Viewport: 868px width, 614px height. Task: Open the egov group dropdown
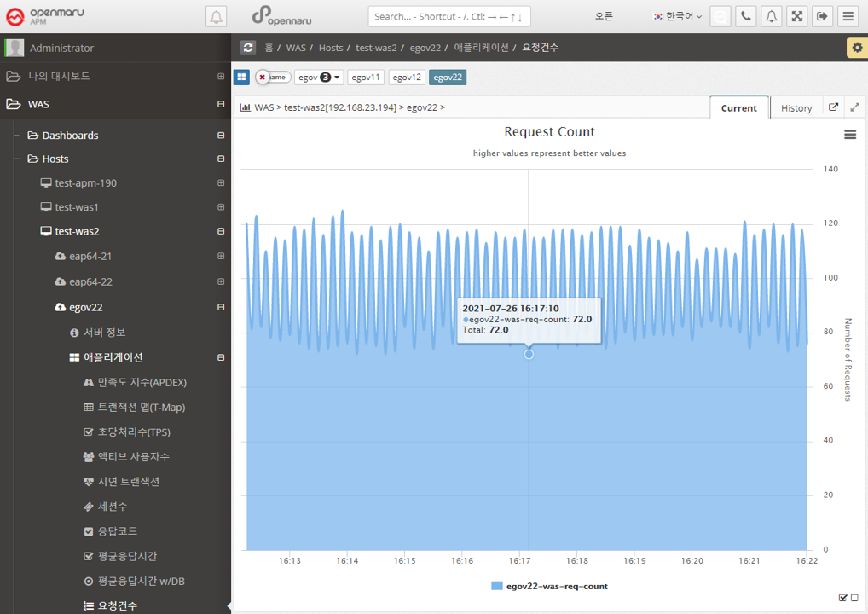(x=319, y=78)
